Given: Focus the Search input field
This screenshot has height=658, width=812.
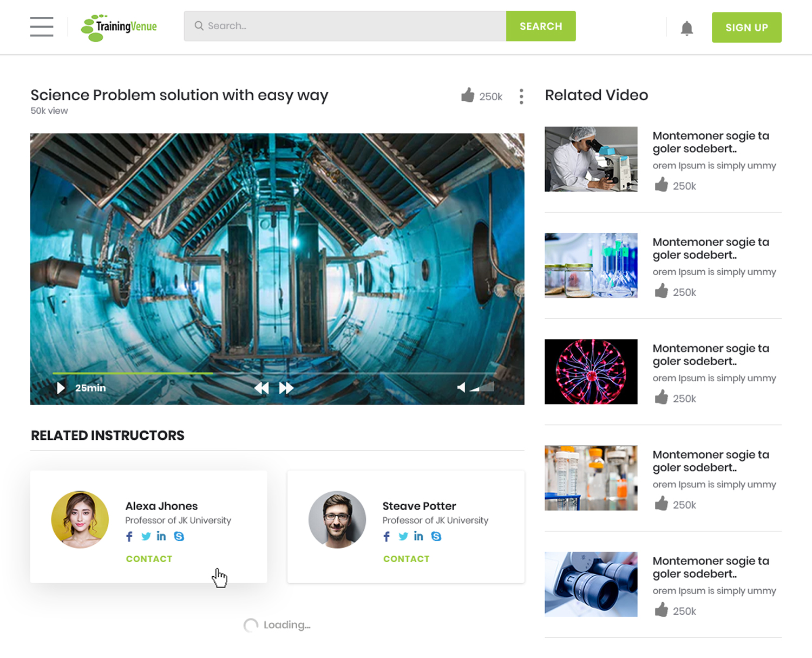Looking at the screenshot, I should [x=345, y=26].
